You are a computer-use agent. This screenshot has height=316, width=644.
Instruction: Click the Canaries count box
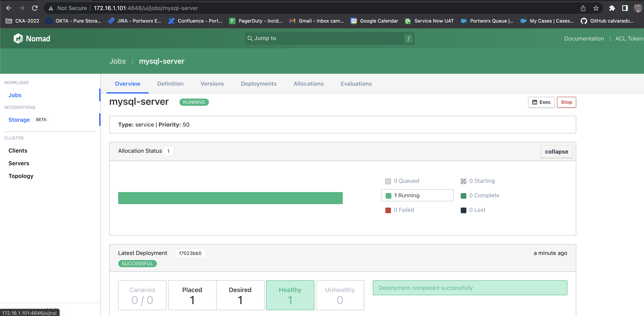coord(142,295)
